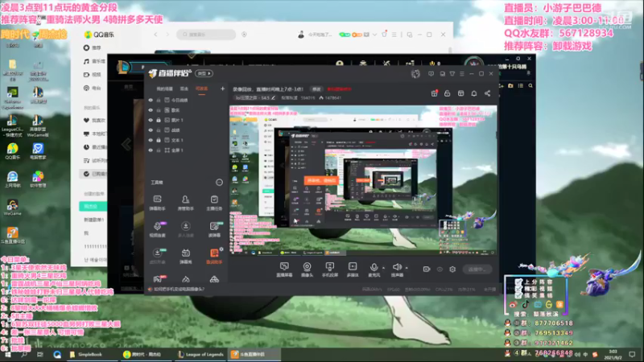Open WeGame desktop shortcut
This screenshot has height=362, width=644.
[12, 208]
